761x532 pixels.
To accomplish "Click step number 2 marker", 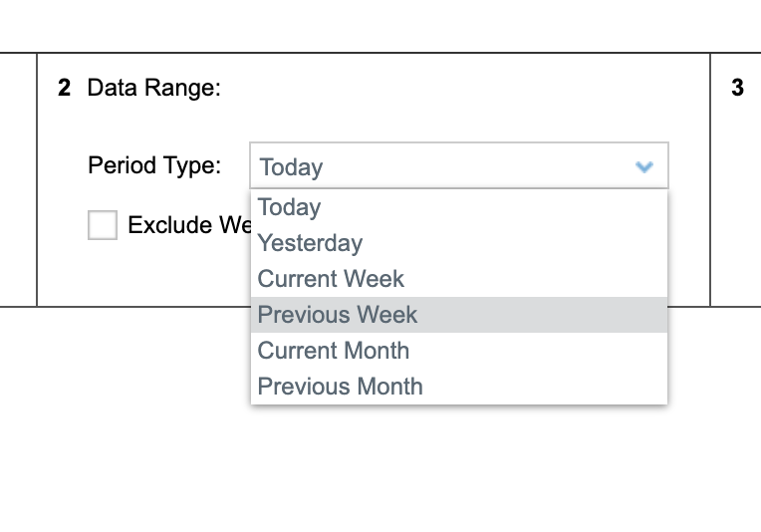I will tap(65, 88).
